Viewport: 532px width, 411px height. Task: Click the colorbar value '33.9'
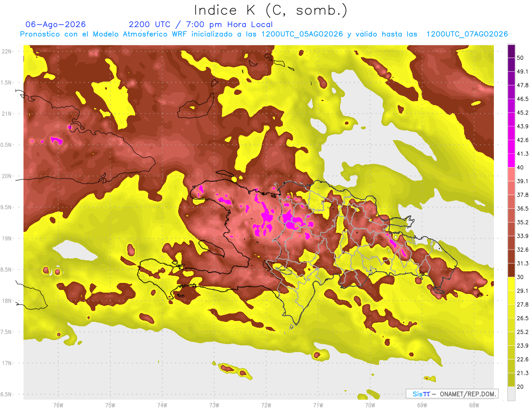tap(523, 236)
